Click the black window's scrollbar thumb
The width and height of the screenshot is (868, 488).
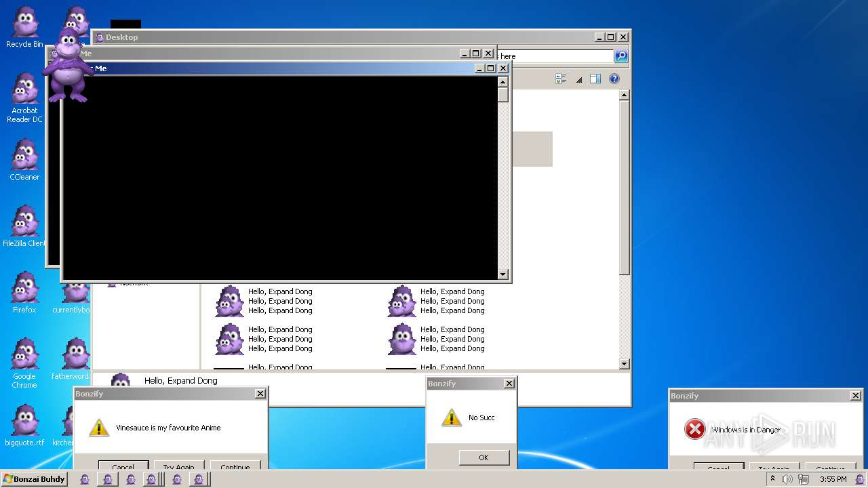coord(502,95)
